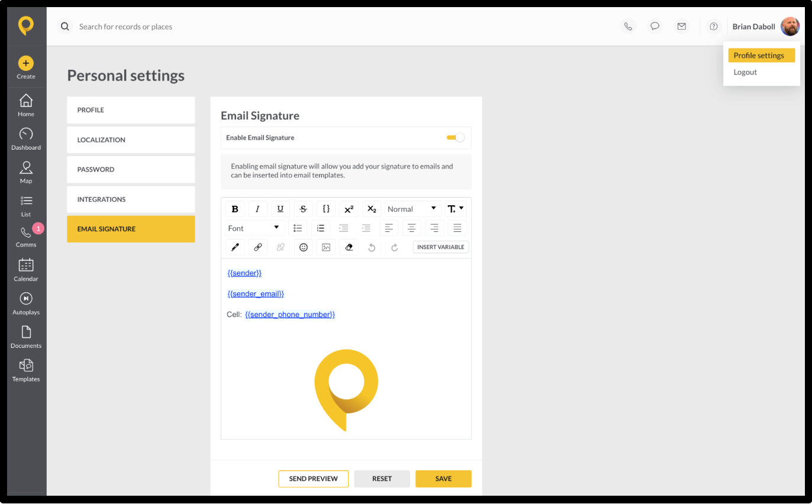Align text center
This screenshot has height=504, width=812.
point(412,228)
